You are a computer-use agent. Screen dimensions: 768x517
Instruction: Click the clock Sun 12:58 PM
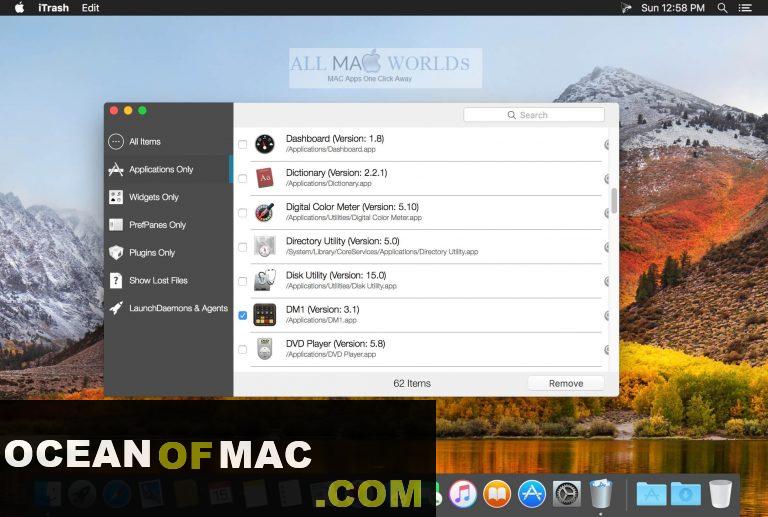click(672, 8)
